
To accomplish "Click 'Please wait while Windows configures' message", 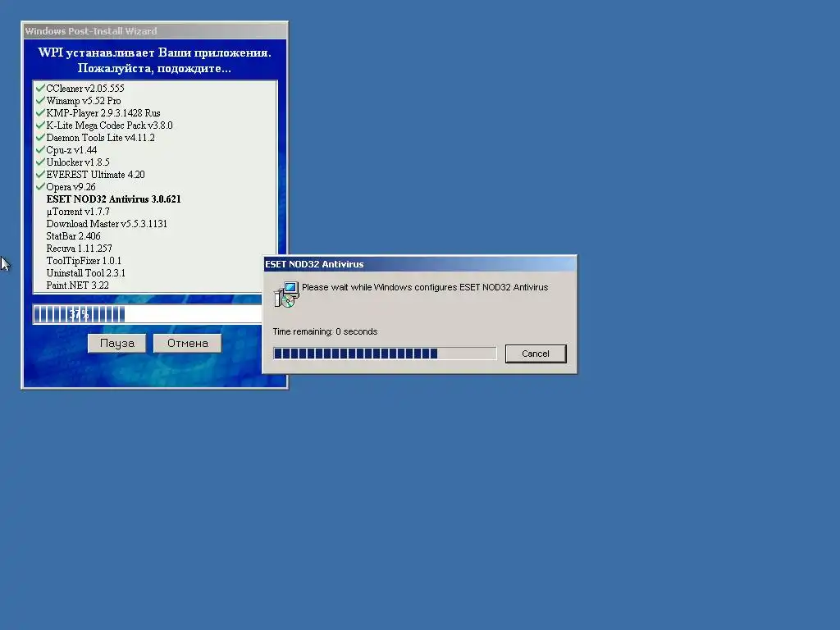I will [x=425, y=287].
